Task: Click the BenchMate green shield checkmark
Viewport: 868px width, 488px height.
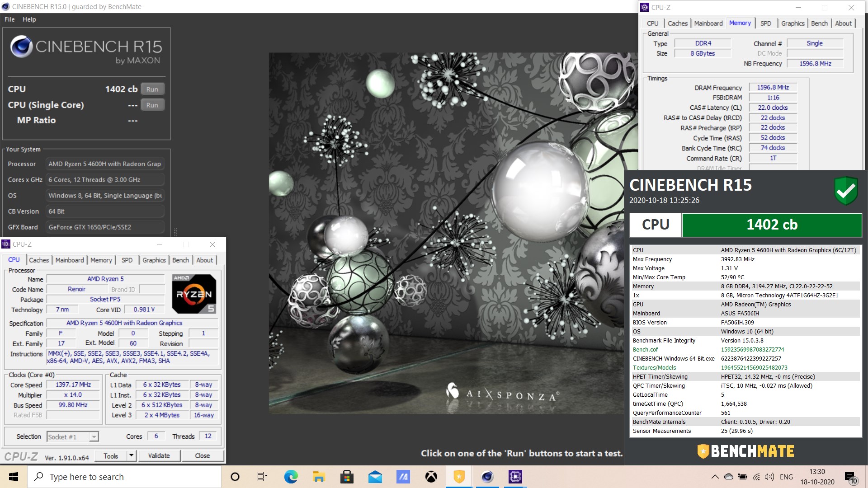Action: 846,191
